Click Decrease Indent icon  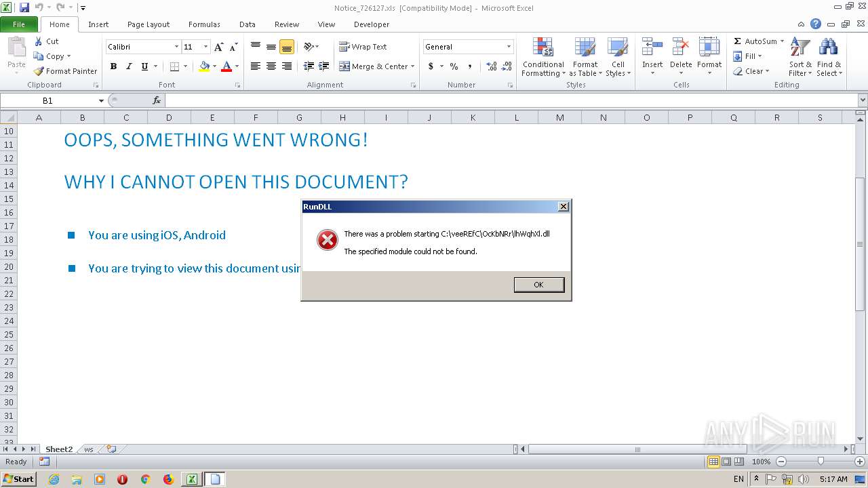[309, 66]
